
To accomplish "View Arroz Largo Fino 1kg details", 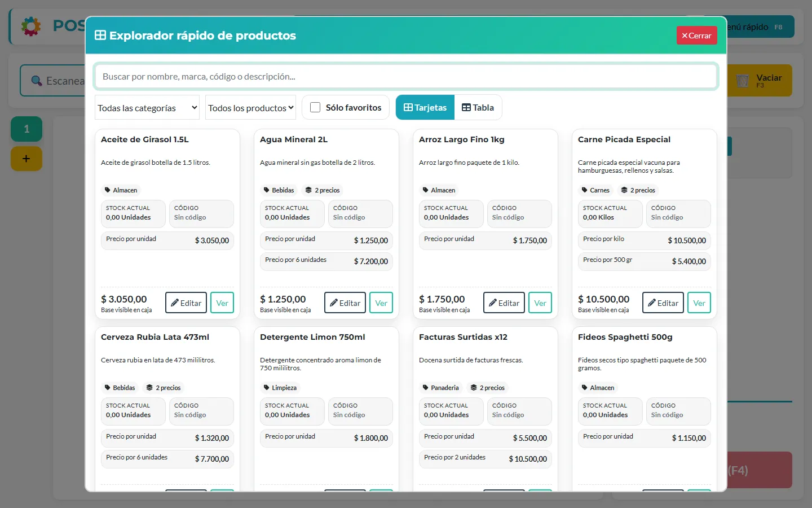I will coord(540,303).
